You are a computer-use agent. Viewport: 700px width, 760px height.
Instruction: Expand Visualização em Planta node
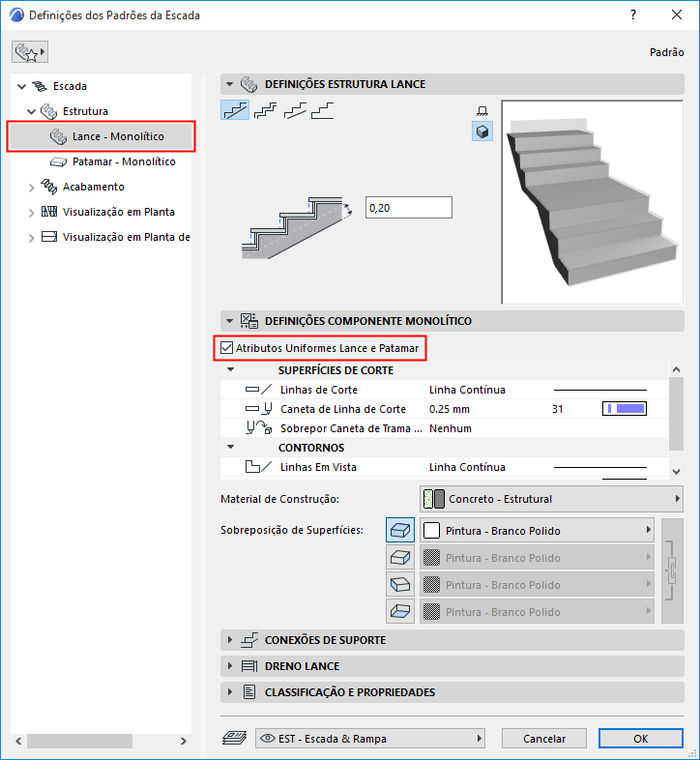pyautogui.click(x=32, y=213)
